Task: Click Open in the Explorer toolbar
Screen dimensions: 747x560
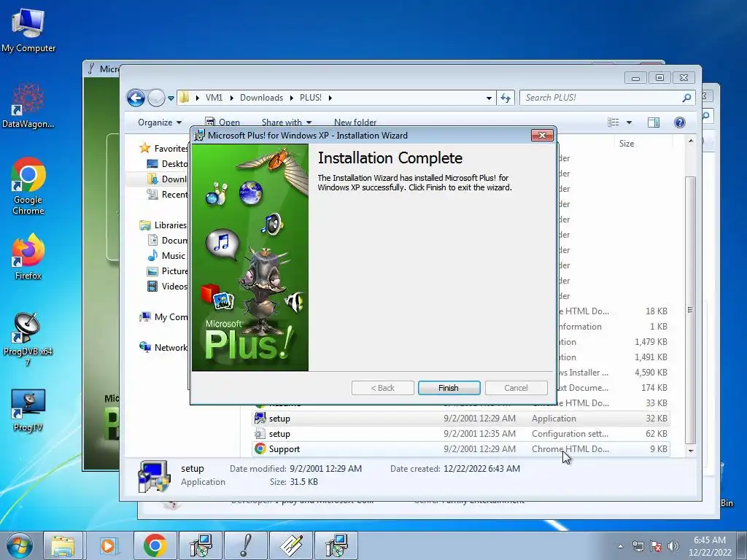Action: click(x=222, y=122)
